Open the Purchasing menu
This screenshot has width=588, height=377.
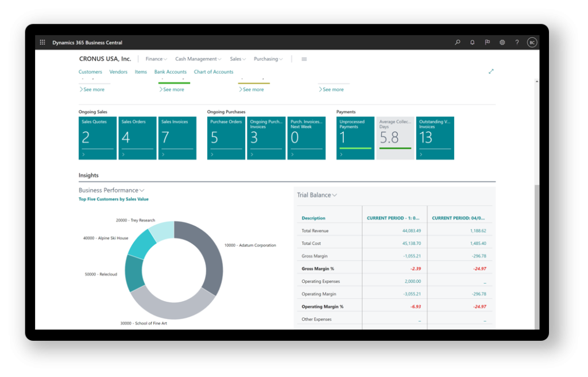click(x=268, y=59)
